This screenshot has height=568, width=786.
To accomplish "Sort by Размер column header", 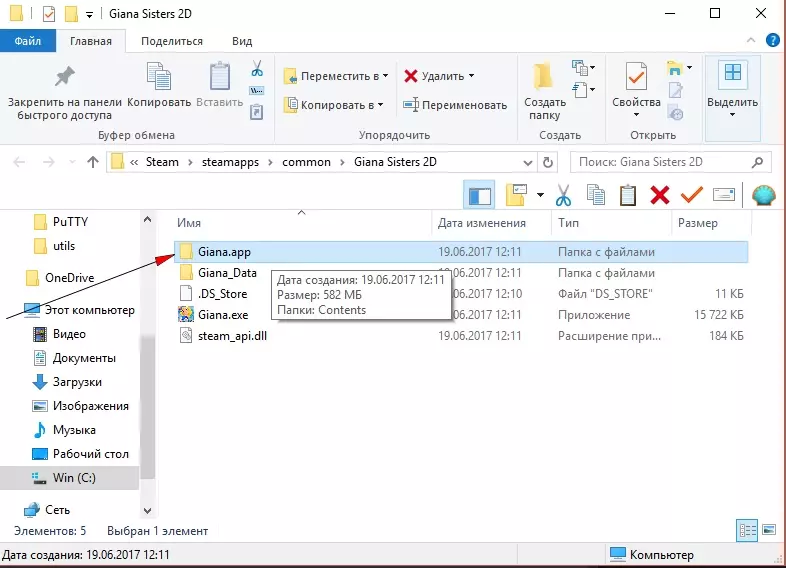I will click(x=697, y=223).
